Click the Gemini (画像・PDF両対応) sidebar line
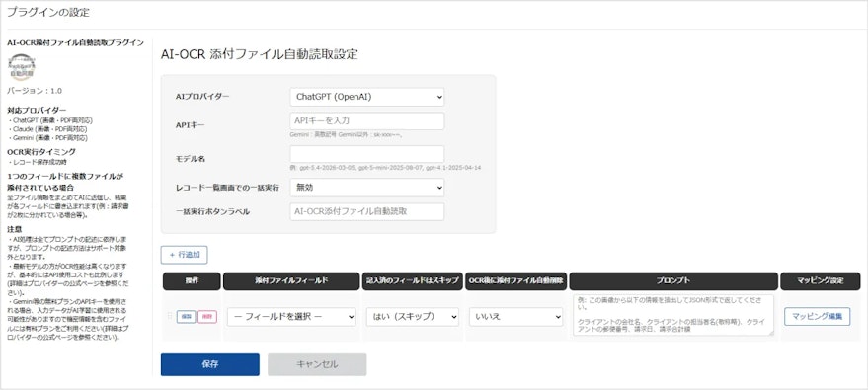 pos(48,138)
